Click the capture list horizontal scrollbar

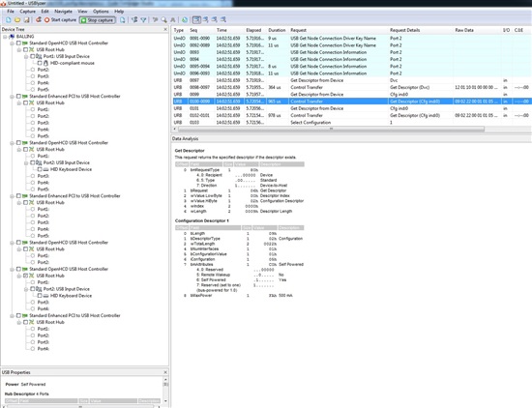[x=331, y=129]
